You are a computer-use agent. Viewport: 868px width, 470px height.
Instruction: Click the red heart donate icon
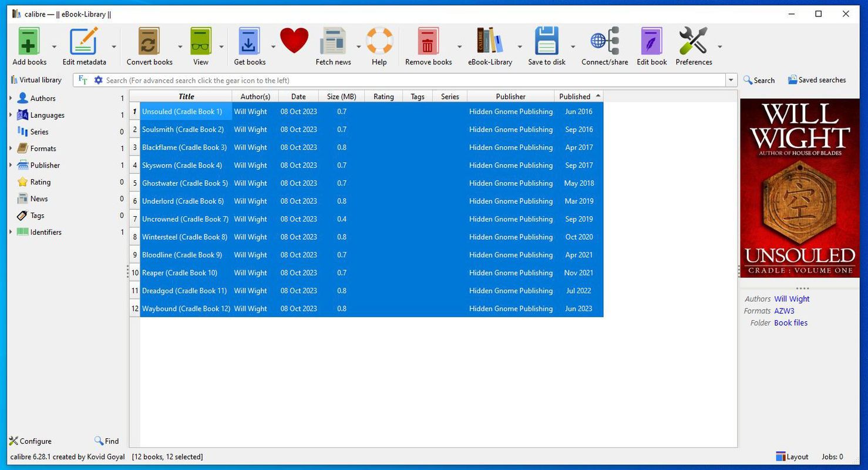click(294, 42)
